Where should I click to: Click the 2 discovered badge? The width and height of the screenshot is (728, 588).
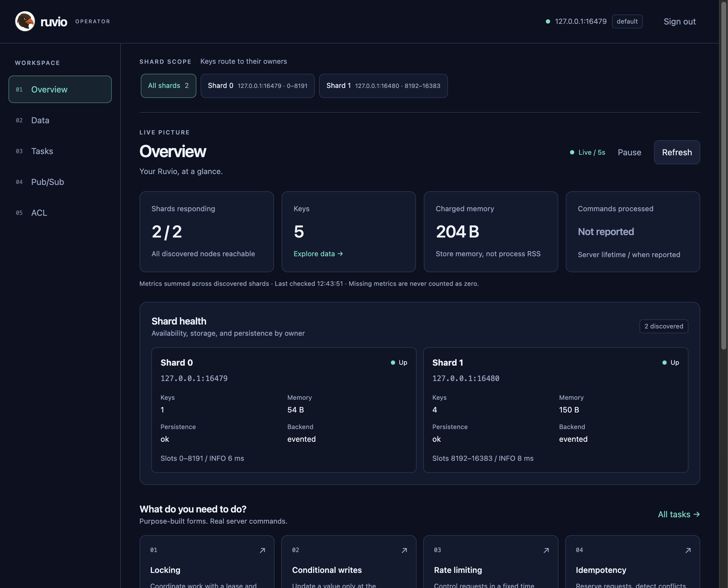pyautogui.click(x=664, y=326)
